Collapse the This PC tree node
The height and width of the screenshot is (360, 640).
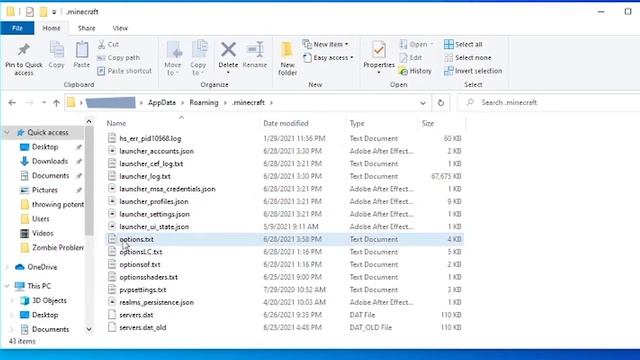[x=7, y=286]
